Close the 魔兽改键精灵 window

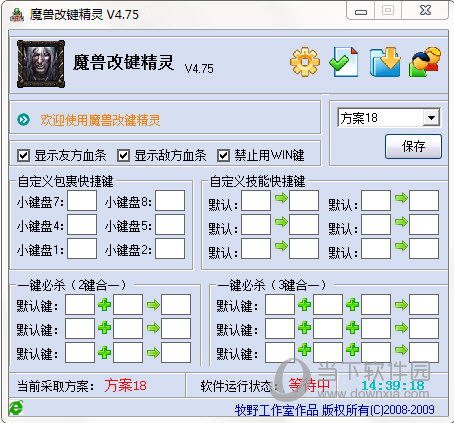425,11
